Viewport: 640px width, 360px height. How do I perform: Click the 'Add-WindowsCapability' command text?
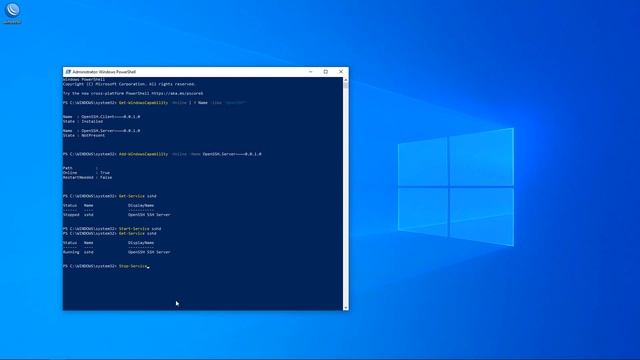point(143,154)
